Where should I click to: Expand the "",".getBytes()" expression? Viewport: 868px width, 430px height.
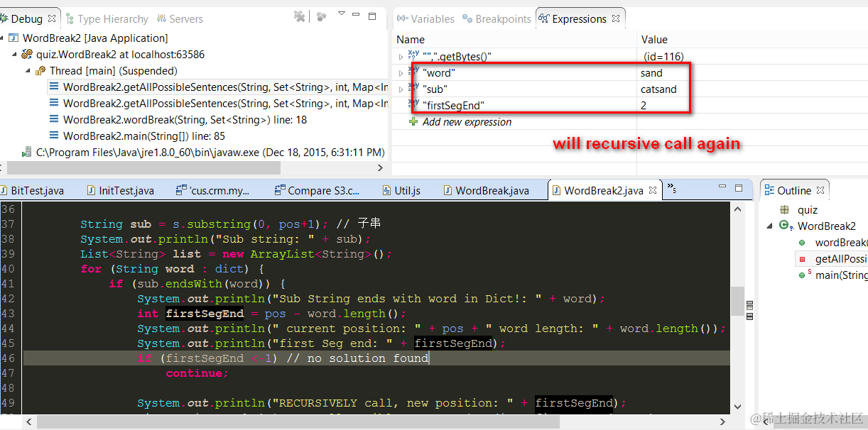[x=400, y=57]
